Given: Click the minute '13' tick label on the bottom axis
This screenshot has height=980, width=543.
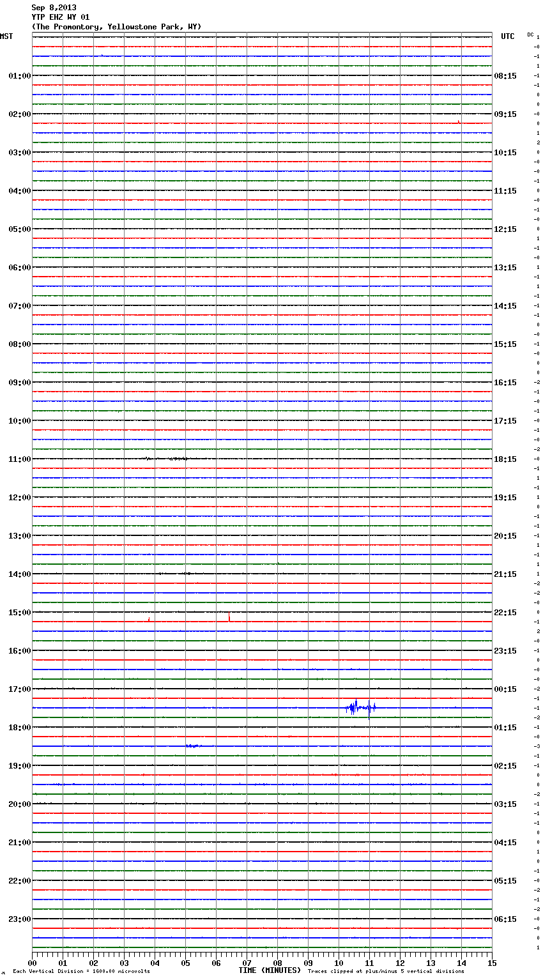Looking at the screenshot, I should click(431, 963).
